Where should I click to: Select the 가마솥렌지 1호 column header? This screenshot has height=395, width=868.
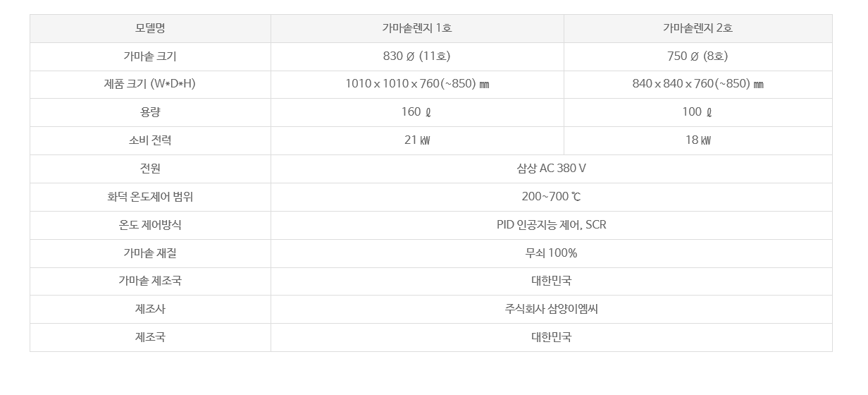[x=417, y=28]
